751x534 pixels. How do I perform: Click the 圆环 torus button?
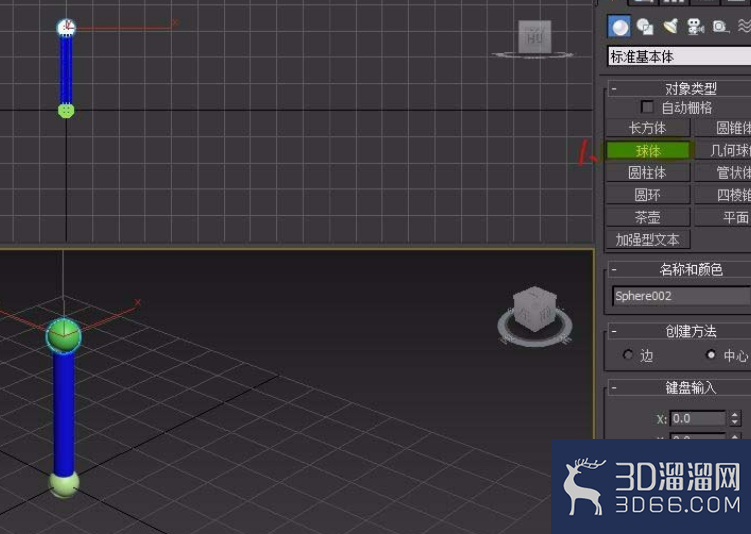(648, 195)
